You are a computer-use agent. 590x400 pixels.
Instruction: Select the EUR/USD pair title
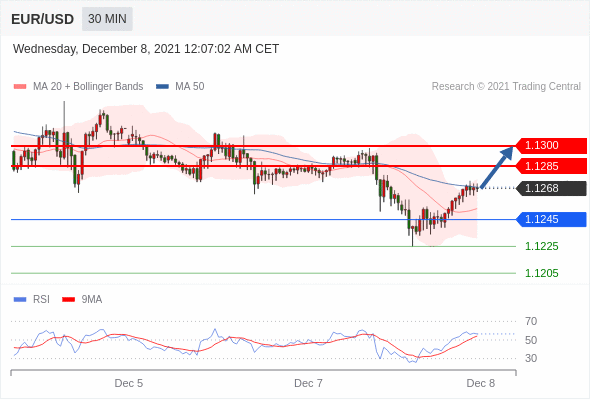[x=43, y=19]
